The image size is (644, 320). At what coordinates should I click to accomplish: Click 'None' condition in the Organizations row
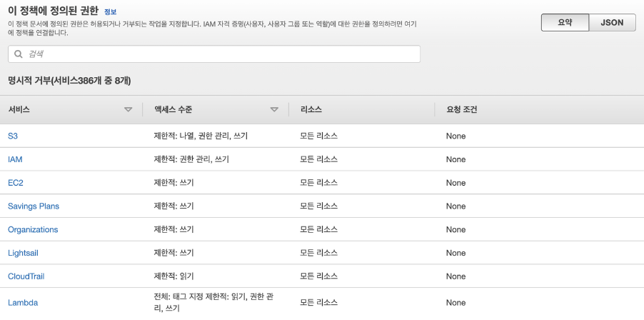(x=456, y=229)
